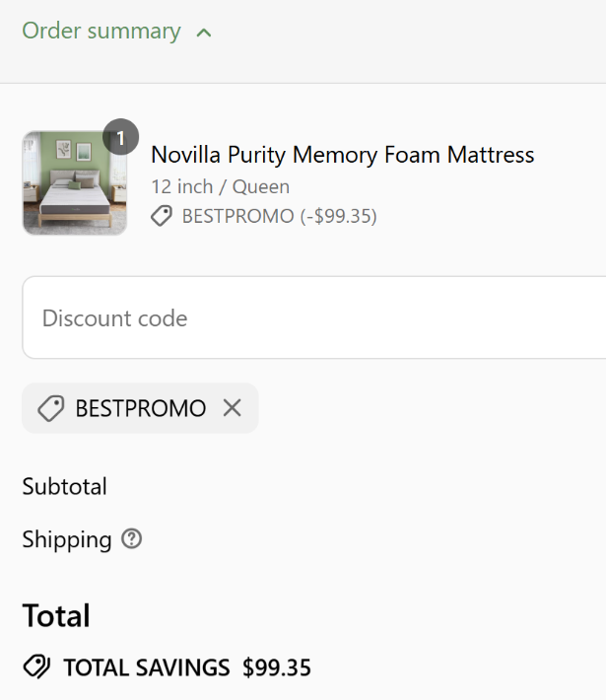Click the Order summary heading text

[x=101, y=32]
